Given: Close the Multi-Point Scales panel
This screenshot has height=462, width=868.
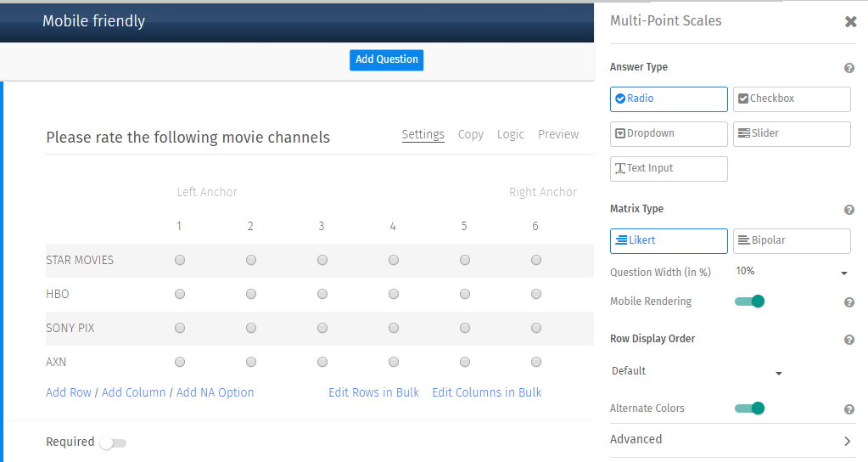Looking at the screenshot, I should [850, 22].
